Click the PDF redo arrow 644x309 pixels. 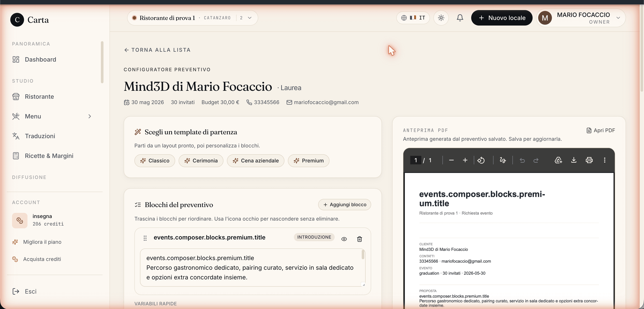coord(536,160)
